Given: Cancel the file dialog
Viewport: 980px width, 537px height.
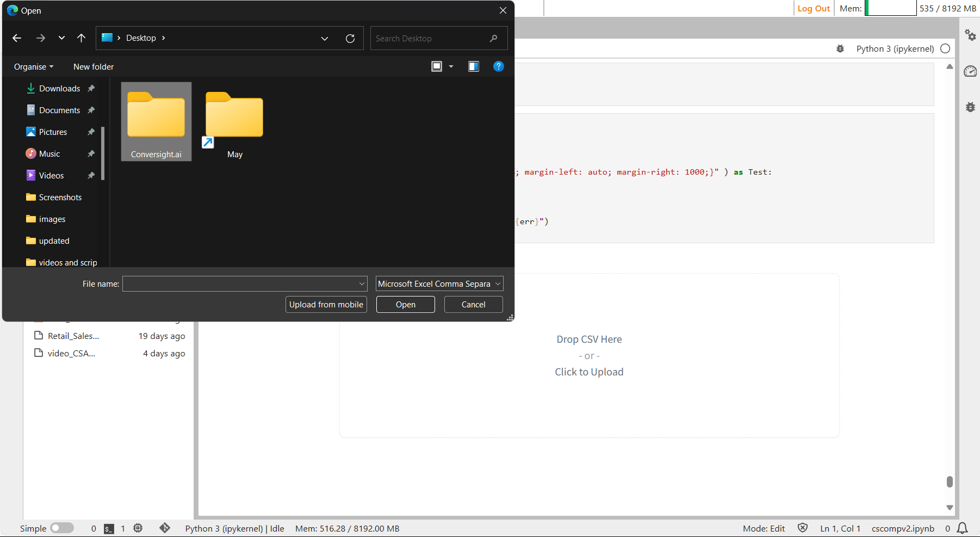Looking at the screenshot, I should pyautogui.click(x=474, y=304).
